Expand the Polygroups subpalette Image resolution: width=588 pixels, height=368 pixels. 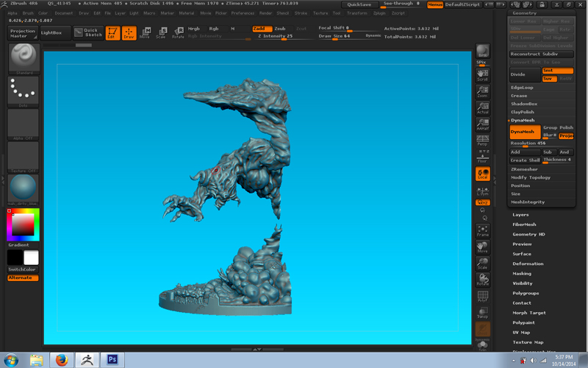pyautogui.click(x=526, y=293)
